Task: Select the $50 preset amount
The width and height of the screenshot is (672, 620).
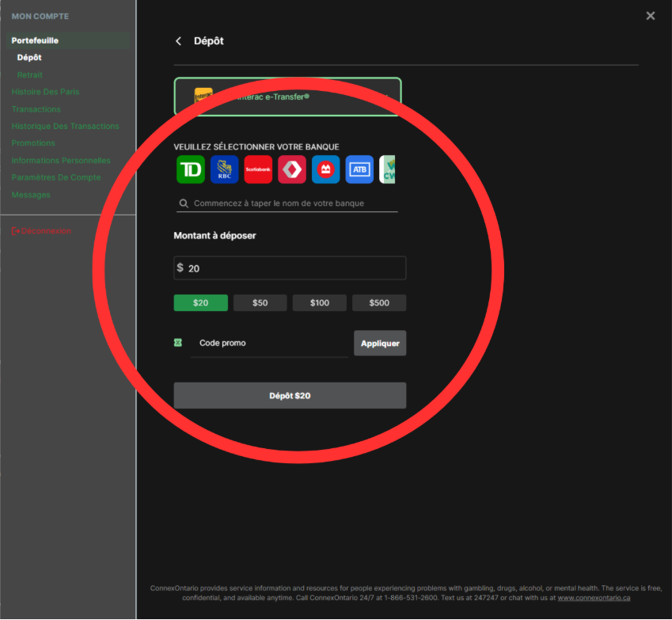Action: pyautogui.click(x=260, y=302)
